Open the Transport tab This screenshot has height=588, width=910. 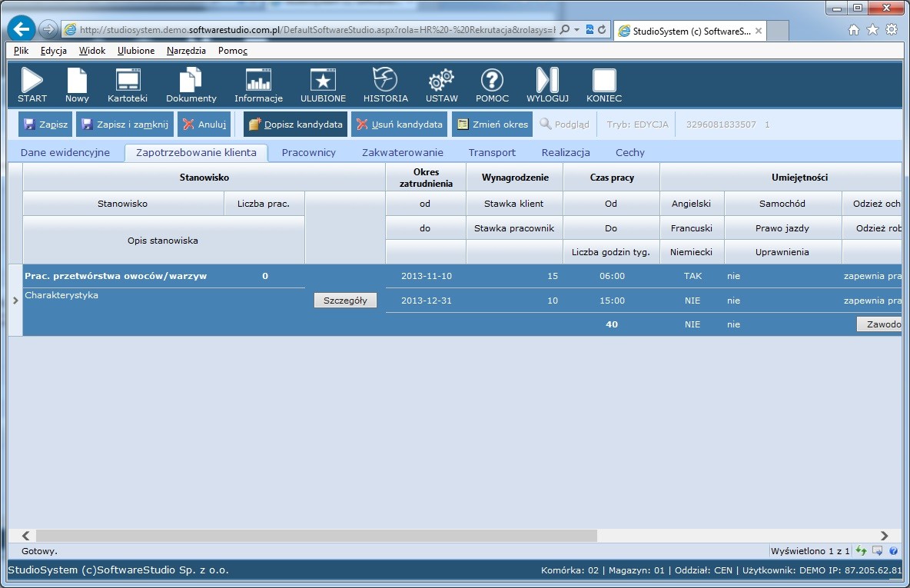point(492,153)
